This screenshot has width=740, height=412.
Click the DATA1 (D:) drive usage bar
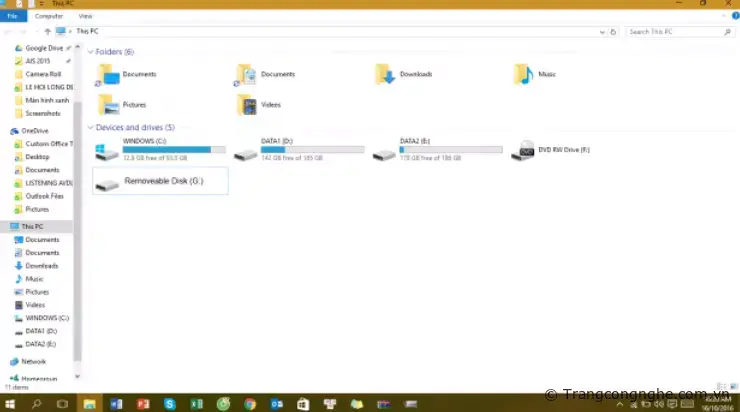(312, 149)
